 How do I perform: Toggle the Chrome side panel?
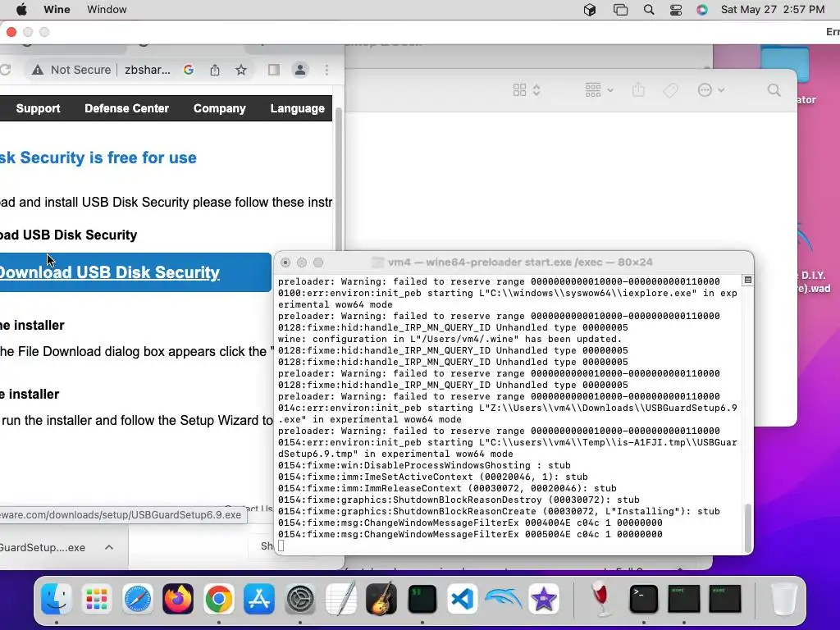pyautogui.click(x=274, y=70)
